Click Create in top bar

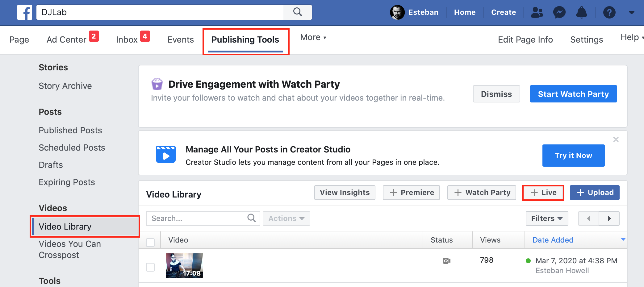(504, 12)
